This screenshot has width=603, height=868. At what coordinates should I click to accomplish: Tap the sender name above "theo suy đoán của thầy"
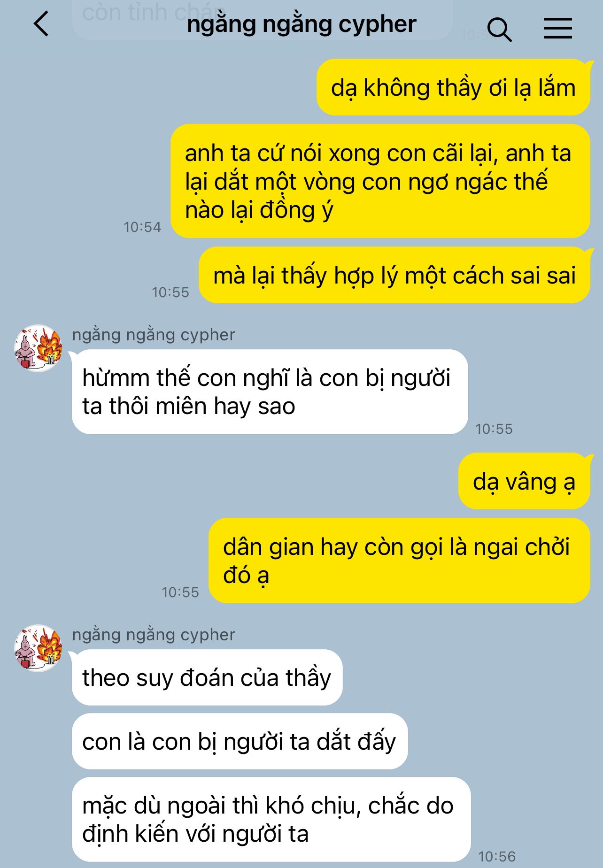154,635
